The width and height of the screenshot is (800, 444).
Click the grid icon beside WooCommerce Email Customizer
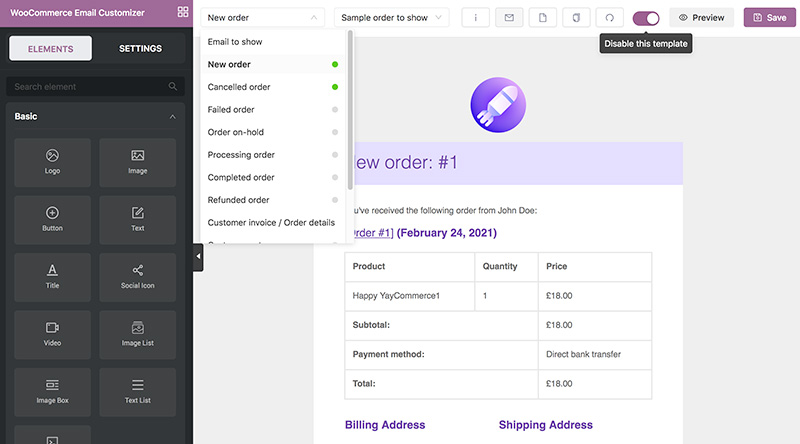point(183,12)
